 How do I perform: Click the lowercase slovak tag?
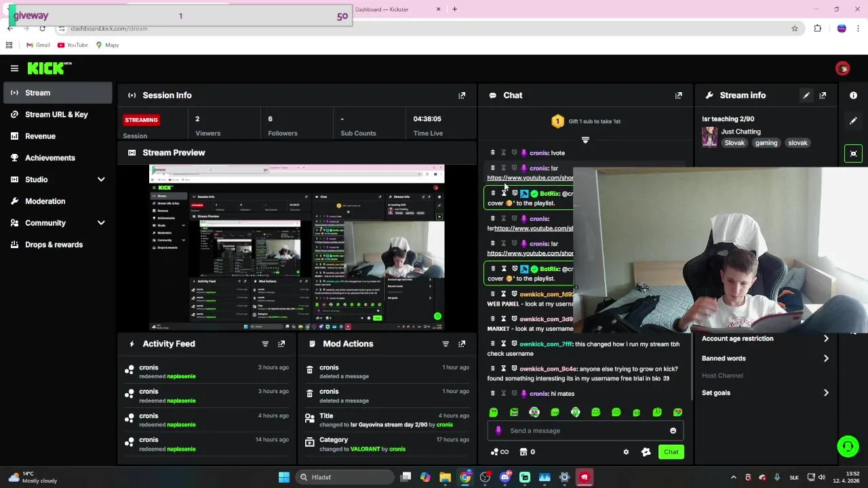(797, 143)
